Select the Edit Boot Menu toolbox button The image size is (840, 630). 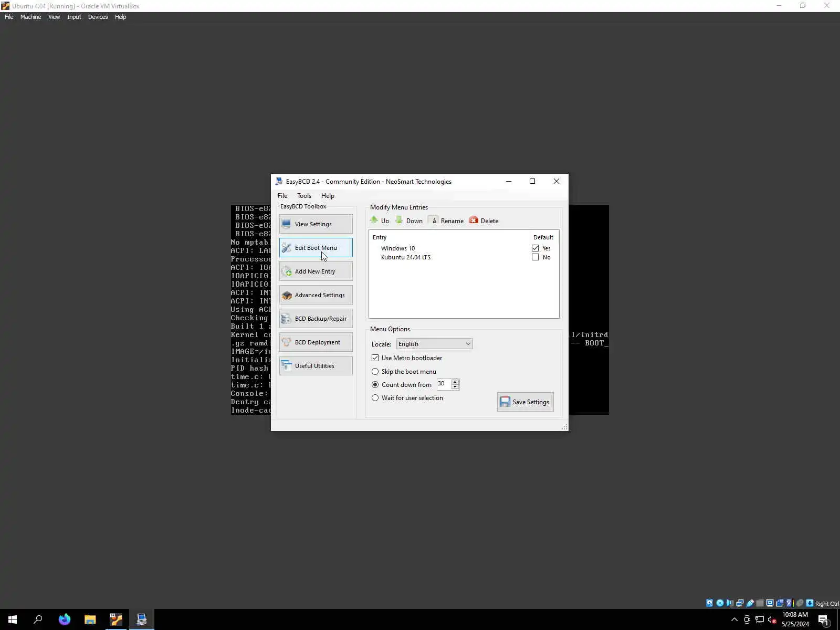(x=316, y=248)
